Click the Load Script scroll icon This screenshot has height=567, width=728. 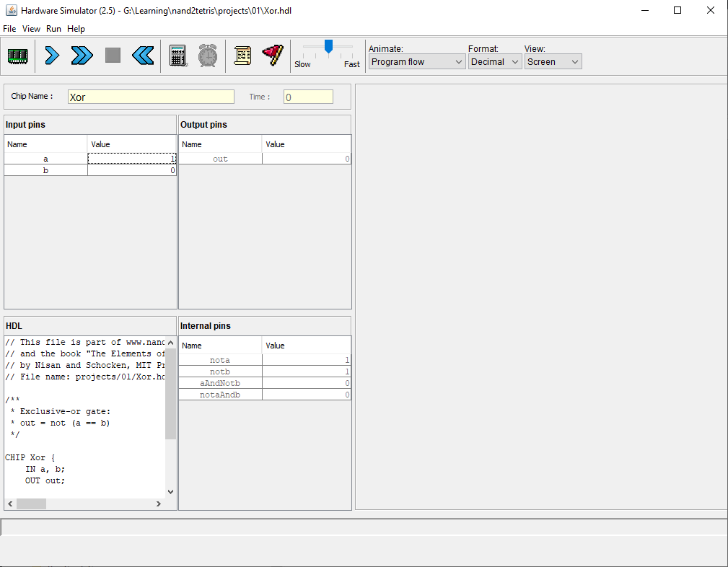pos(242,56)
